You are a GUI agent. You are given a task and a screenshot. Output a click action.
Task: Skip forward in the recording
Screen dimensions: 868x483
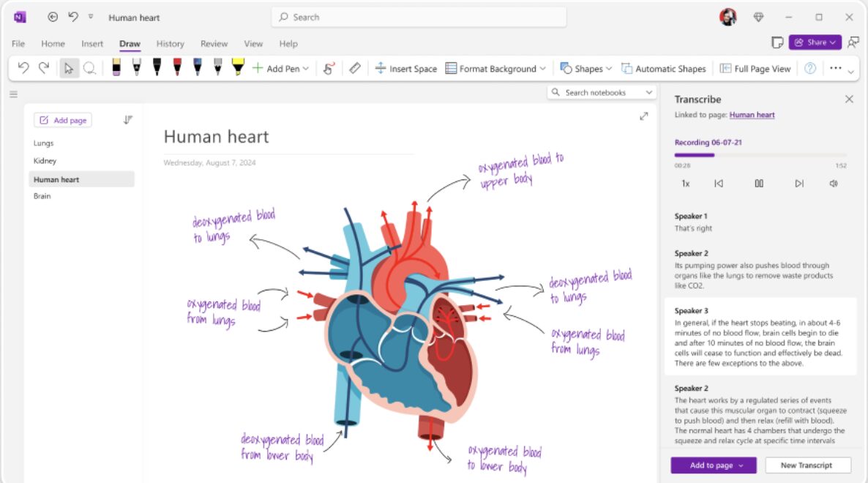point(799,184)
